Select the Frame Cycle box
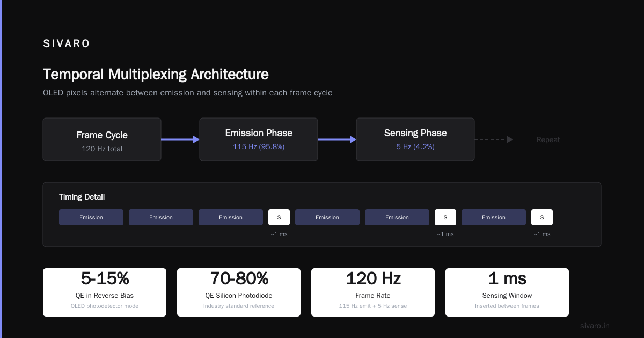644x338 pixels. pyautogui.click(x=102, y=139)
